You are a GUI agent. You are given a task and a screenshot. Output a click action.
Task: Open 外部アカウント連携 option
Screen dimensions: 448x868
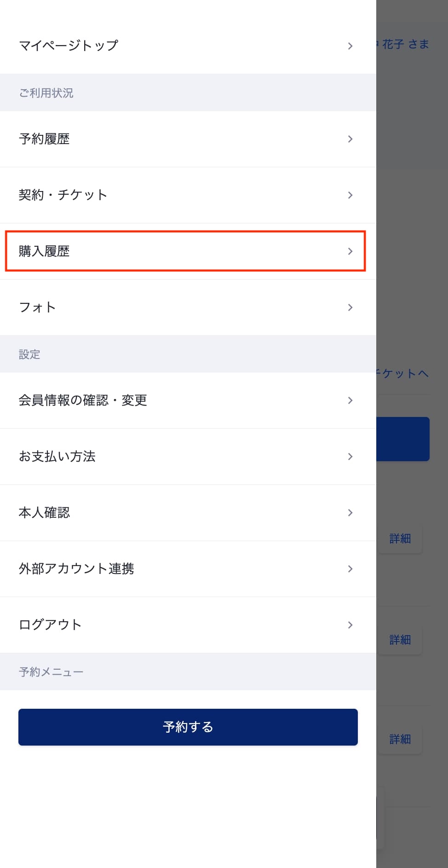coord(188,569)
